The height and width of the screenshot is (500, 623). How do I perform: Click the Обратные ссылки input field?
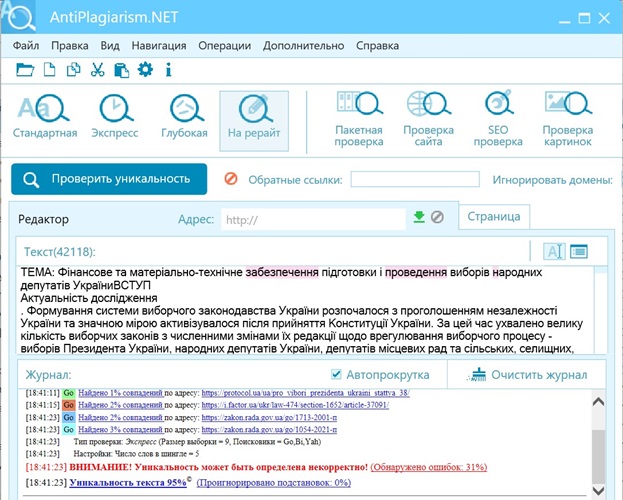(x=415, y=179)
